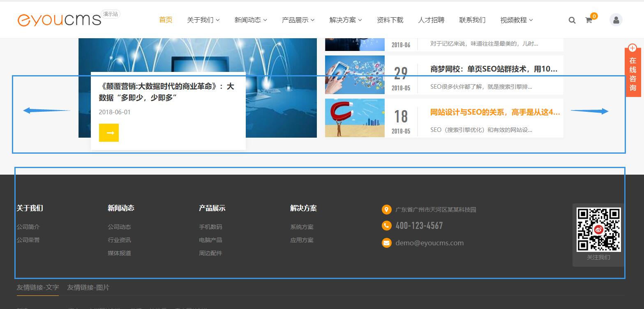Click the phone number 400-123-4567
The height and width of the screenshot is (309, 644).
coord(419,226)
